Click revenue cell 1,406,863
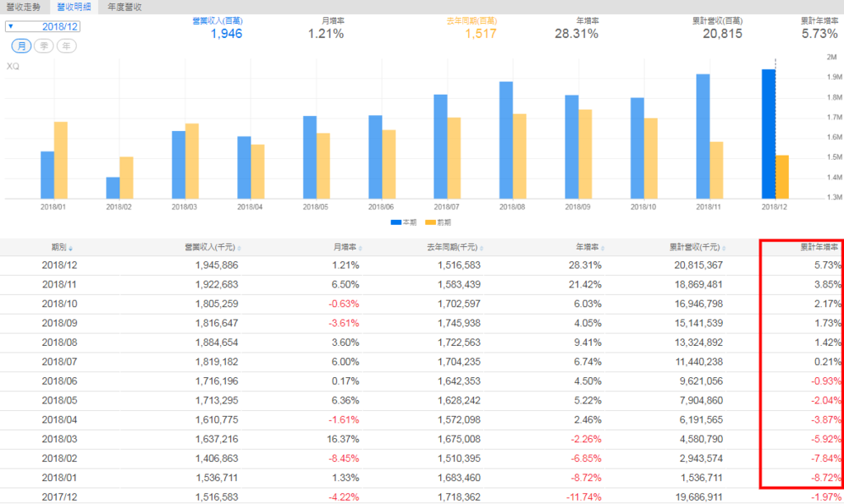The height and width of the screenshot is (504, 844). [x=217, y=459]
